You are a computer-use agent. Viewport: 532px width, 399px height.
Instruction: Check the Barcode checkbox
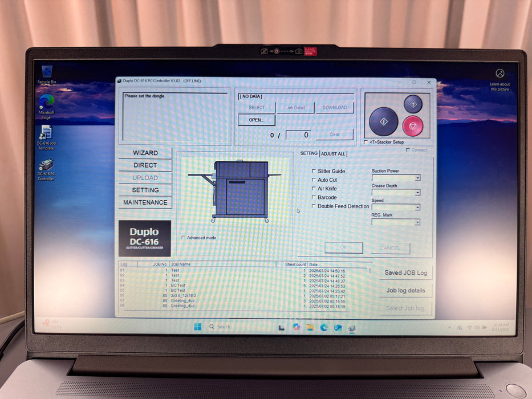point(314,197)
